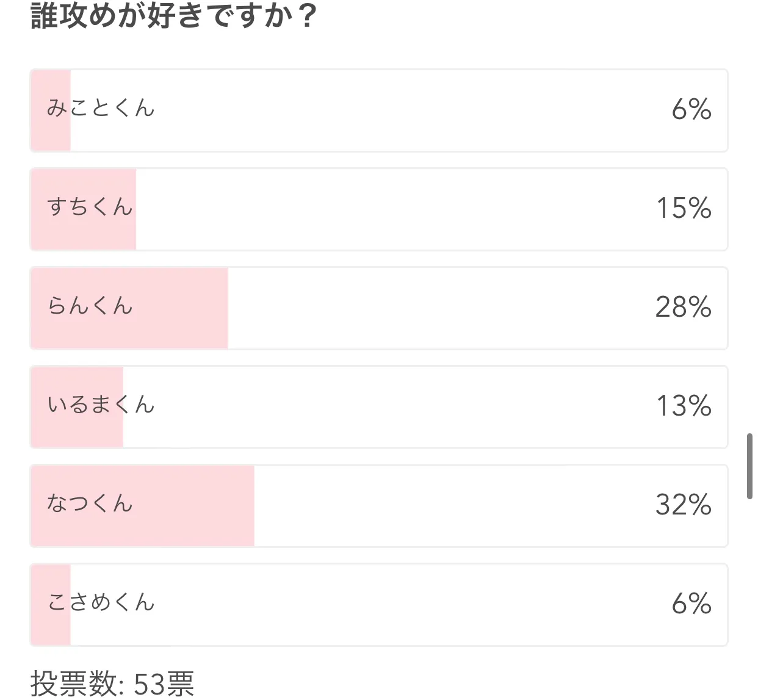
Task: Click the 15% result value
Action: pyautogui.click(x=684, y=209)
